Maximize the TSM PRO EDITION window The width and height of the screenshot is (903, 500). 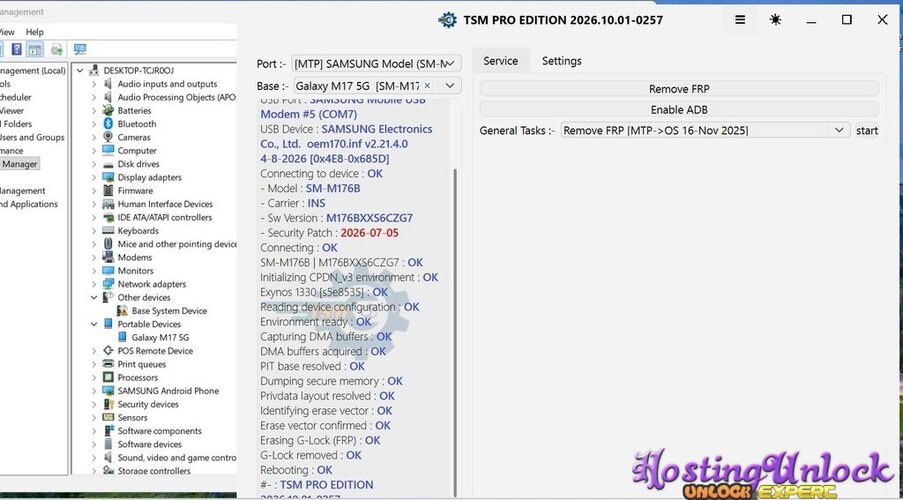(x=846, y=20)
